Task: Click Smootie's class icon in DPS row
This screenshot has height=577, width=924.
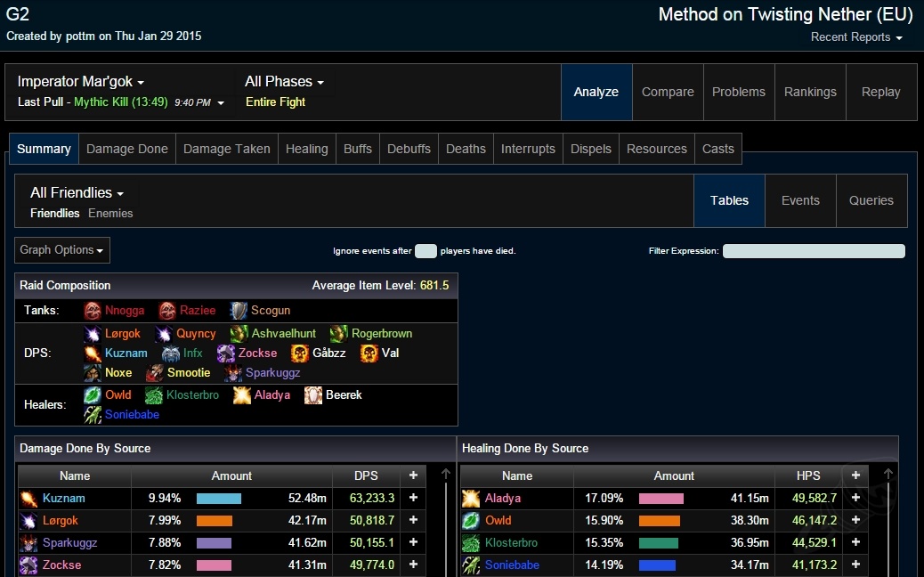Action: [155, 373]
